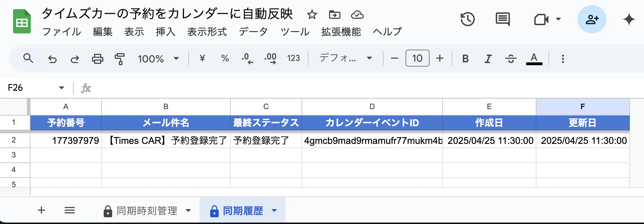This screenshot has height=224, width=644.
Task: Open the 挿入 menu
Action: click(x=166, y=32)
